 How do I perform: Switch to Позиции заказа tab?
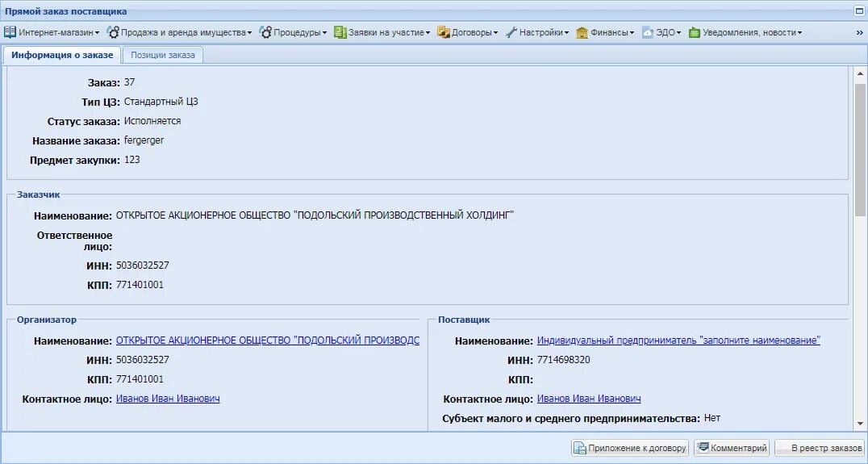coord(163,55)
